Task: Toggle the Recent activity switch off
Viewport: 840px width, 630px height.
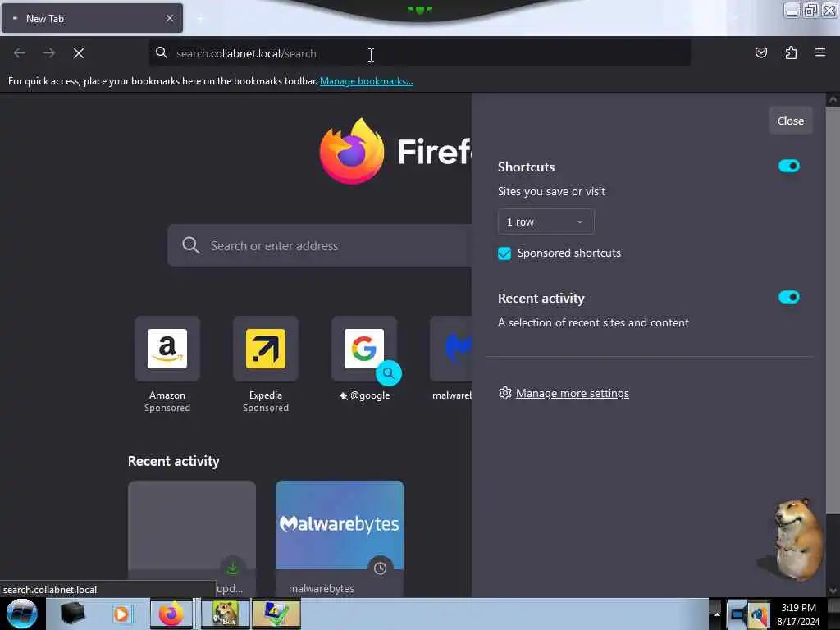Action: [x=788, y=297]
